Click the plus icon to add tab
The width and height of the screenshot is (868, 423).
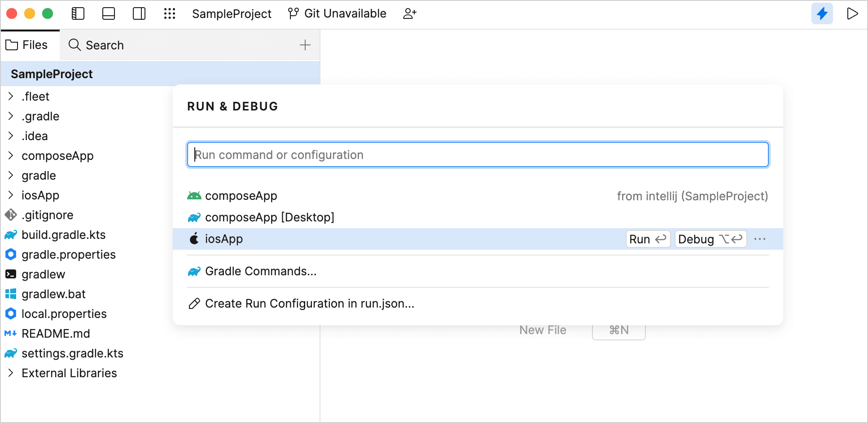(305, 45)
